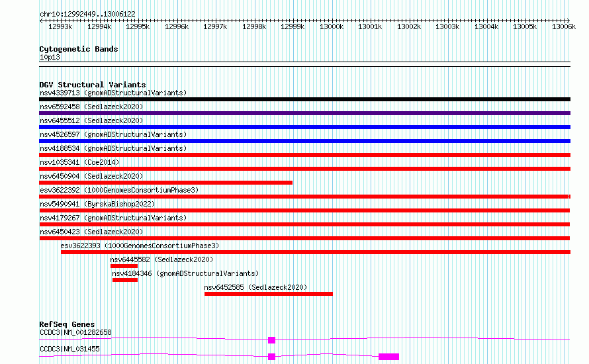Click the nsv6450904 short red bar

click(165, 183)
